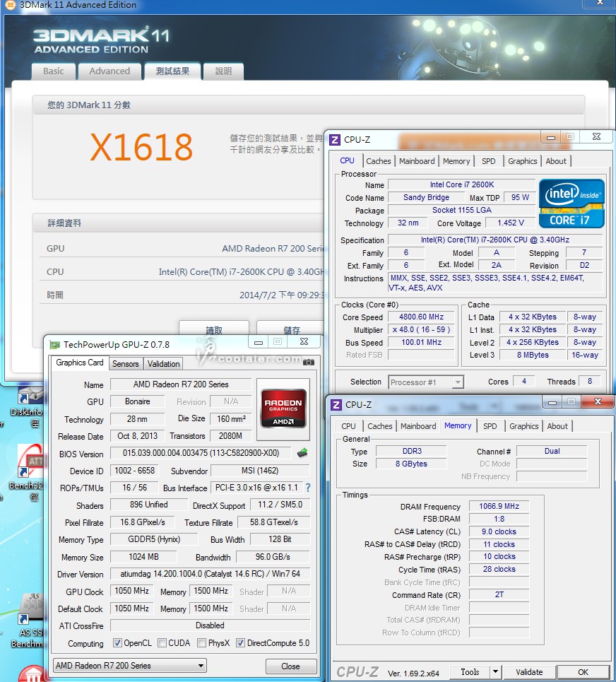Screen dimensions: 616x682
Task: Click the 3DMark 11 title bar icon
Action: pos(11,5)
